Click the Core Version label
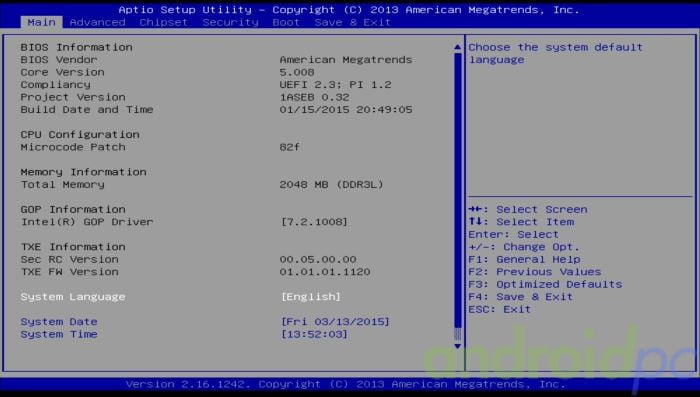The width and height of the screenshot is (700, 397). tap(62, 72)
